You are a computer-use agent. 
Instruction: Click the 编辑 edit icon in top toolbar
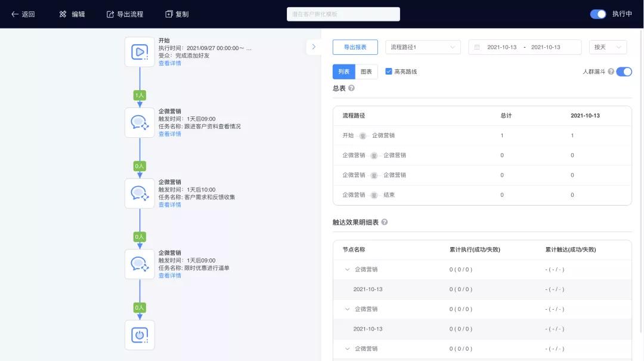[x=62, y=13]
